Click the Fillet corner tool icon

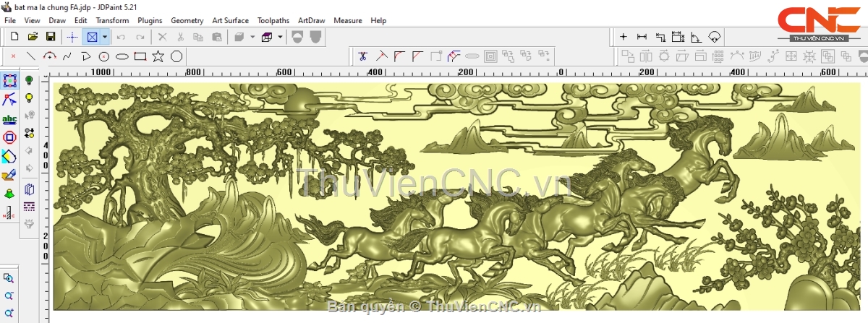pos(400,55)
